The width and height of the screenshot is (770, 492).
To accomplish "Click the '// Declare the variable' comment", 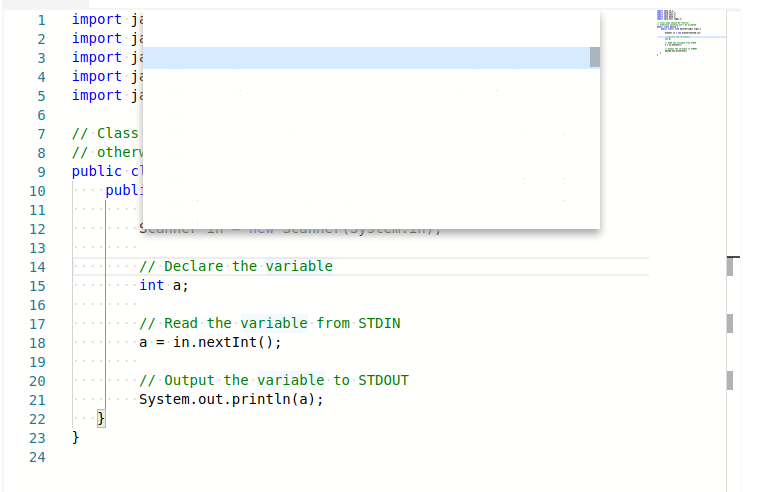I will tap(236, 267).
